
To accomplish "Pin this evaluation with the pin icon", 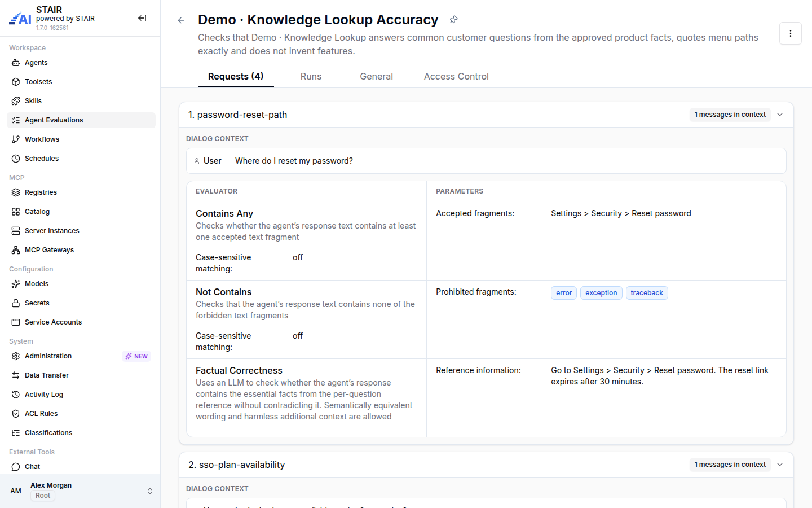I will (453, 20).
